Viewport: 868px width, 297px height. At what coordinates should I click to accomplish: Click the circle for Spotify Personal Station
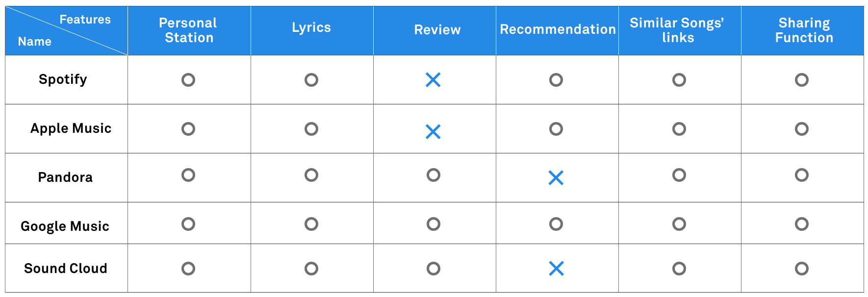coord(188,80)
